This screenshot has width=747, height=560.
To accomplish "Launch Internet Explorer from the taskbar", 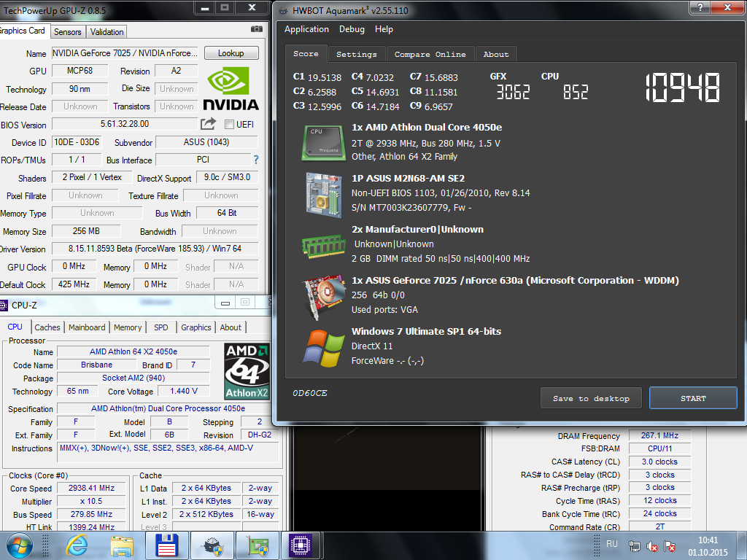I will [77, 545].
